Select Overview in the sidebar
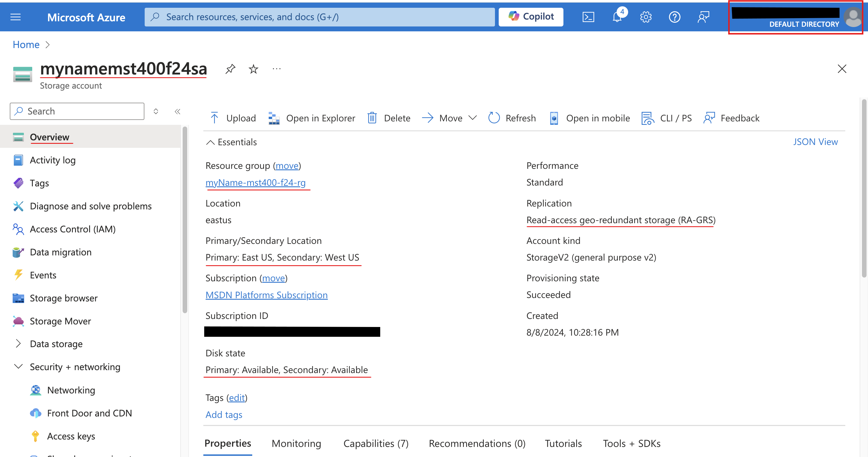 tap(90, 137)
